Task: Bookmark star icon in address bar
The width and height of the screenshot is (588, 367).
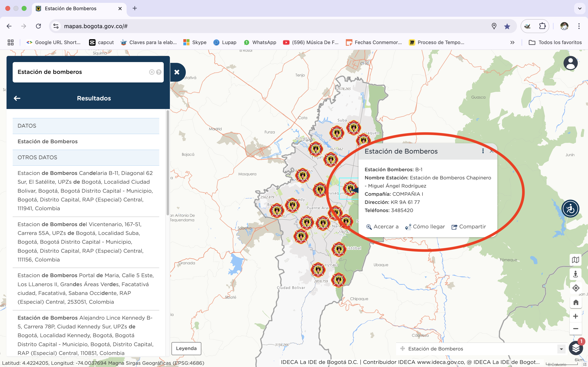Action: (507, 26)
